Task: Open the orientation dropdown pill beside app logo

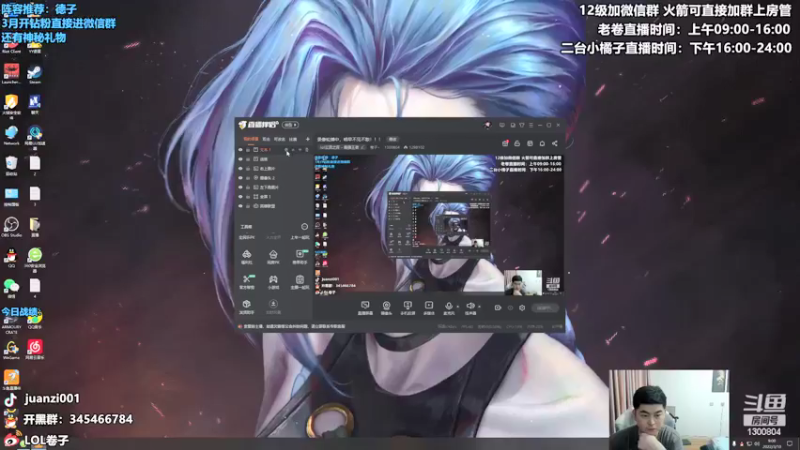Action: 291,125
